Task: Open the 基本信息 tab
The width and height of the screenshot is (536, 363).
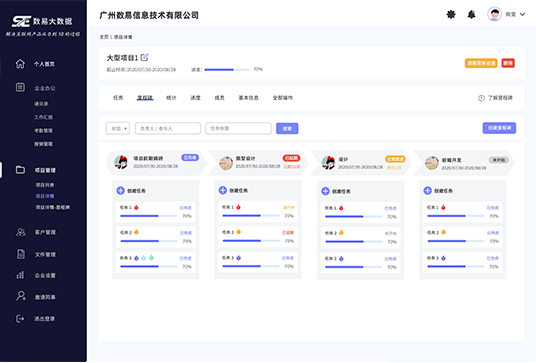Action: 249,98
